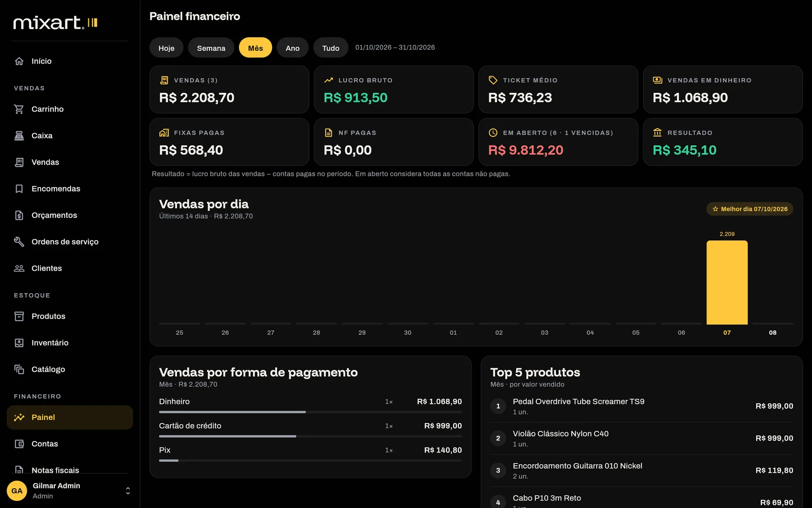Click the Em Aberto clock icon

(493, 133)
